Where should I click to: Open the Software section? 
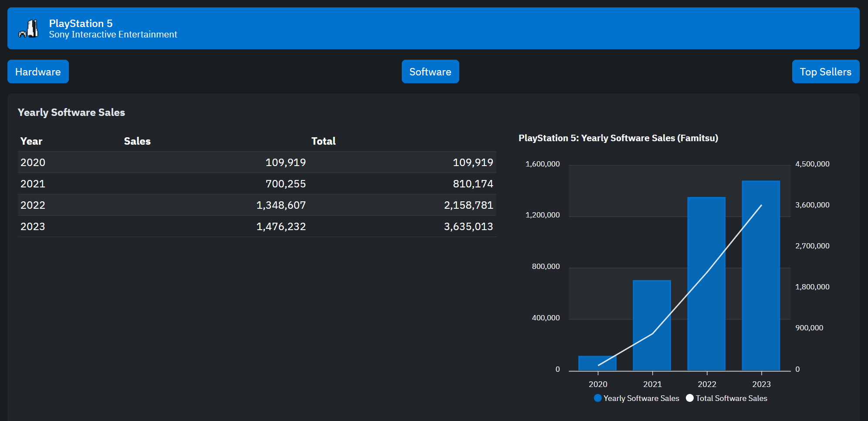[x=430, y=71]
